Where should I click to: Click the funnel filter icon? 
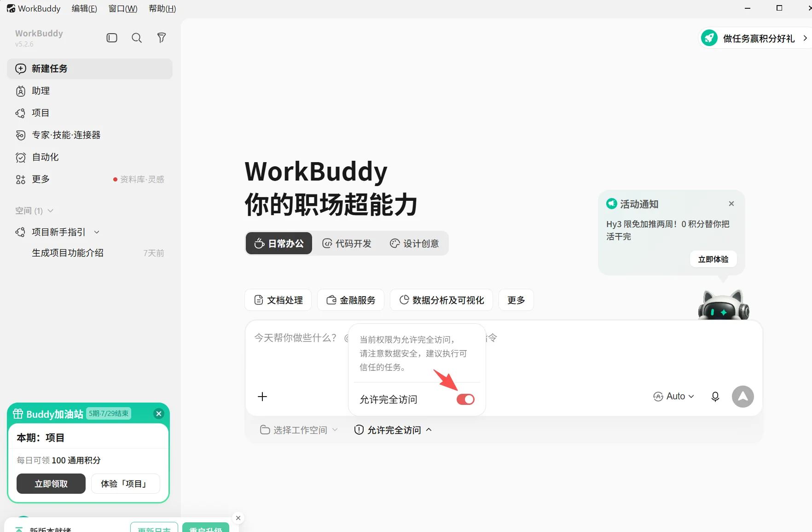[162, 38]
